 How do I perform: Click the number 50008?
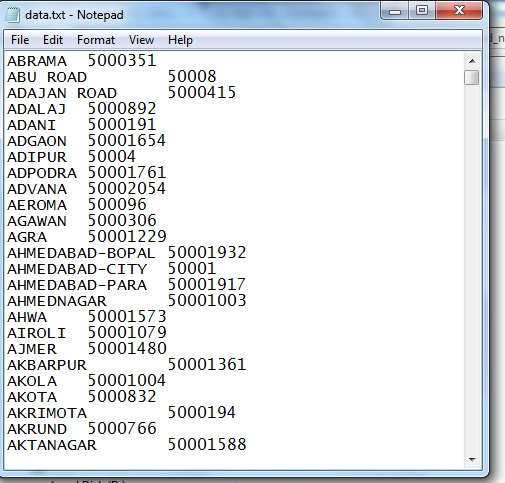(192, 77)
